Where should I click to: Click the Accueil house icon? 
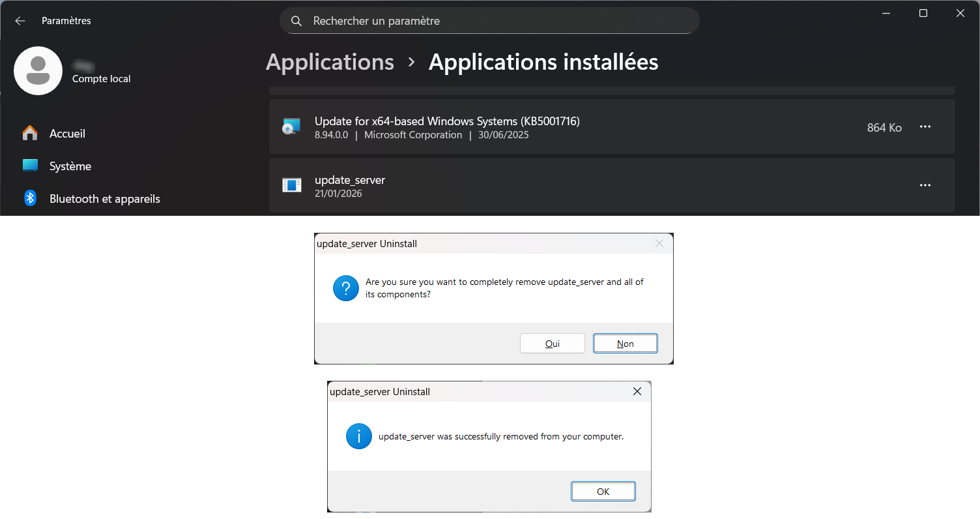point(30,133)
